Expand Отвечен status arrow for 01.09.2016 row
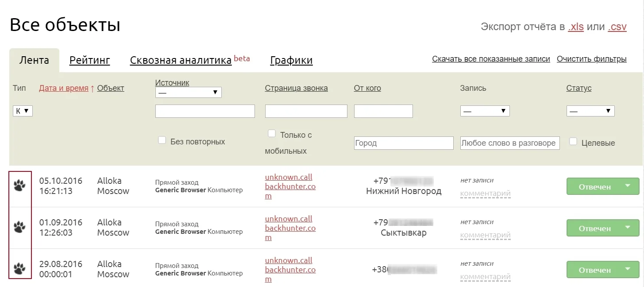644x287 pixels. click(627, 228)
